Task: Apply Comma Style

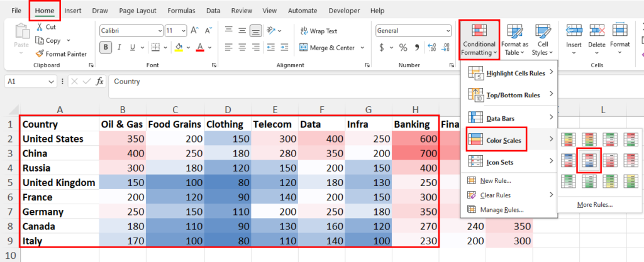Action: (x=416, y=48)
